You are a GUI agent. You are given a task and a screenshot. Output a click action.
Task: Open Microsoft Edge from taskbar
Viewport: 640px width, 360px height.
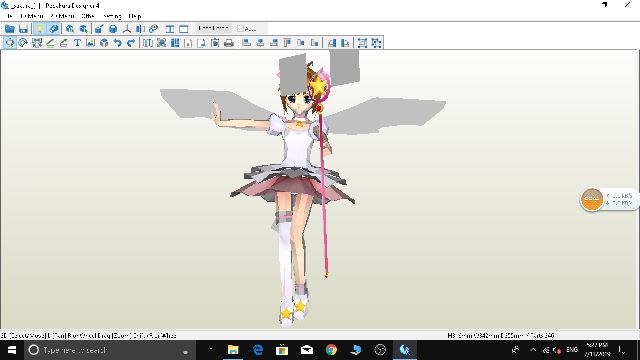[258, 350]
